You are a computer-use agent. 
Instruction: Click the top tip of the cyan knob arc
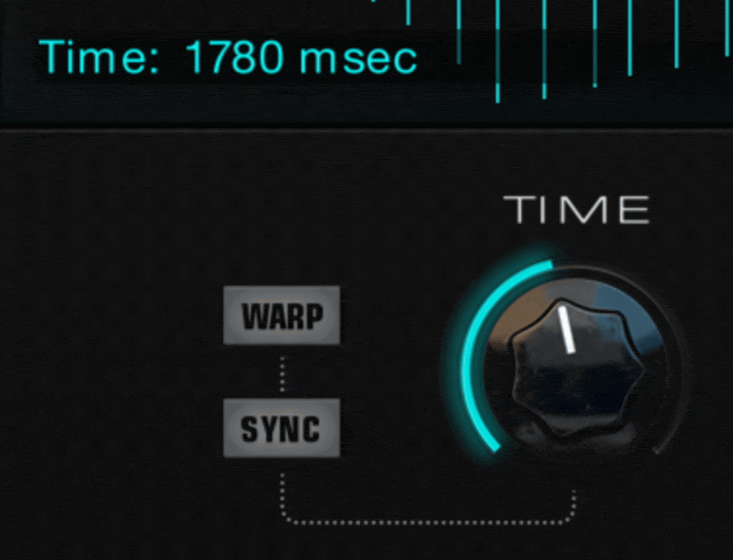pos(548,265)
